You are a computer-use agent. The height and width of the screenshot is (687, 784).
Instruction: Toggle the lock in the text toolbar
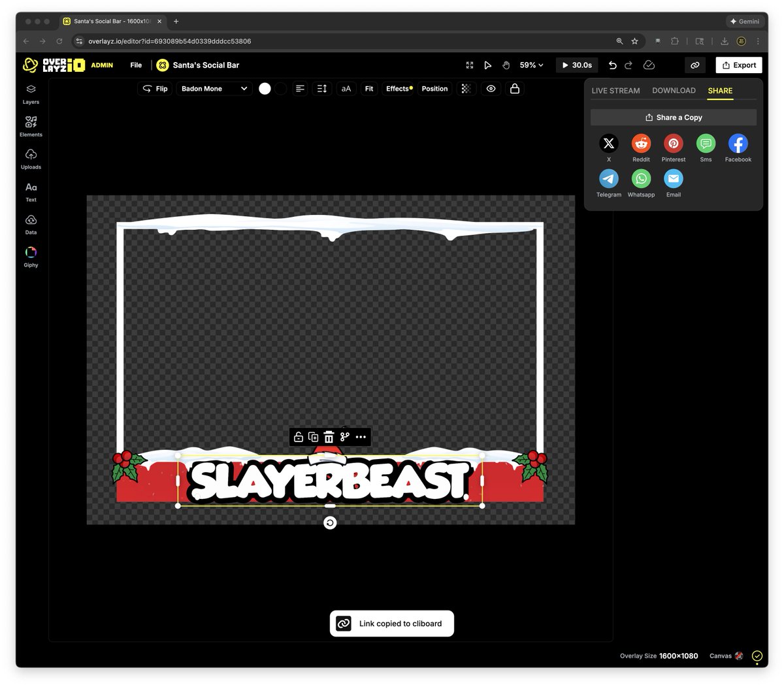pyautogui.click(x=515, y=89)
